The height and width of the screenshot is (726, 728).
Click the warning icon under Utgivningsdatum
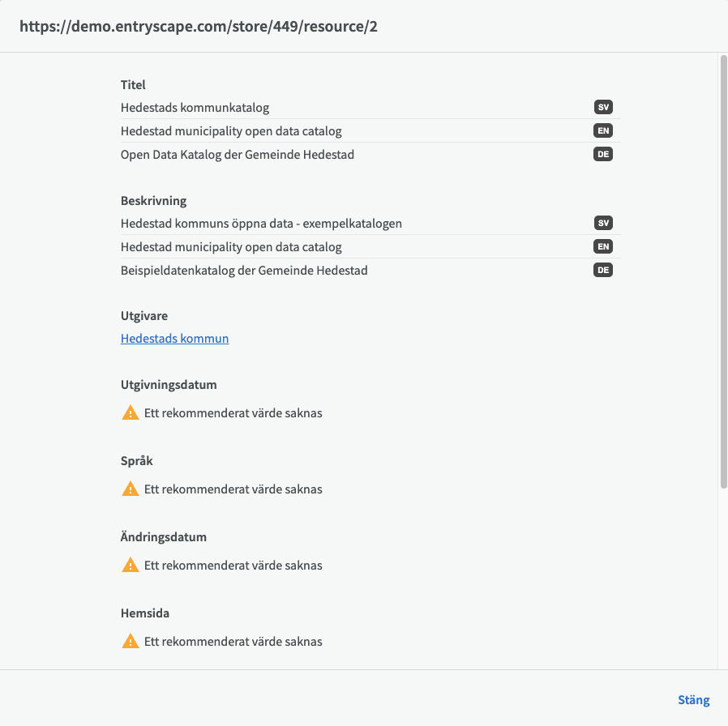tap(130, 413)
